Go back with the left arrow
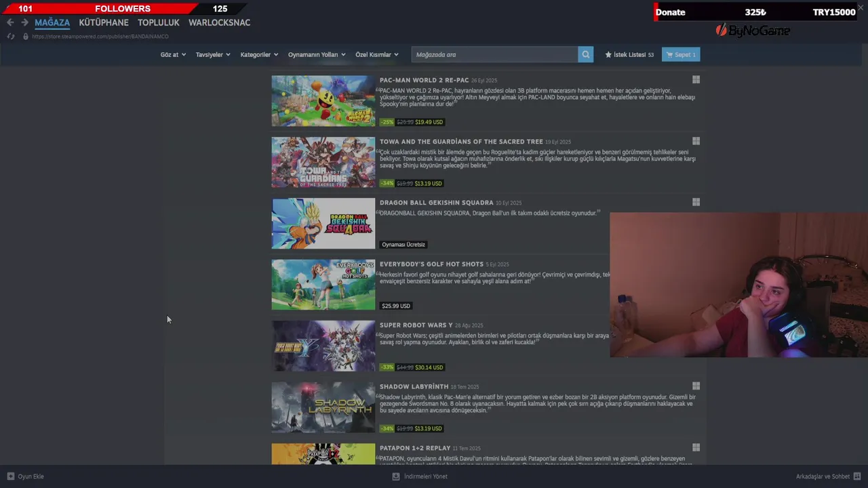868x488 pixels. pos(10,22)
